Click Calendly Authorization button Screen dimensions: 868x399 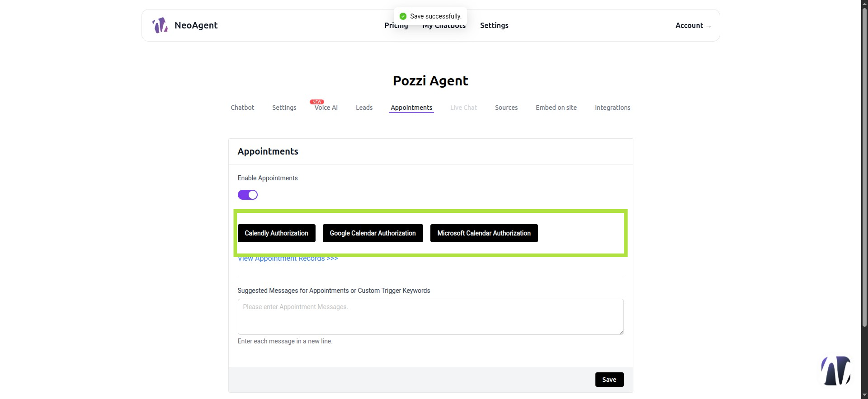pyautogui.click(x=276, y=233)
